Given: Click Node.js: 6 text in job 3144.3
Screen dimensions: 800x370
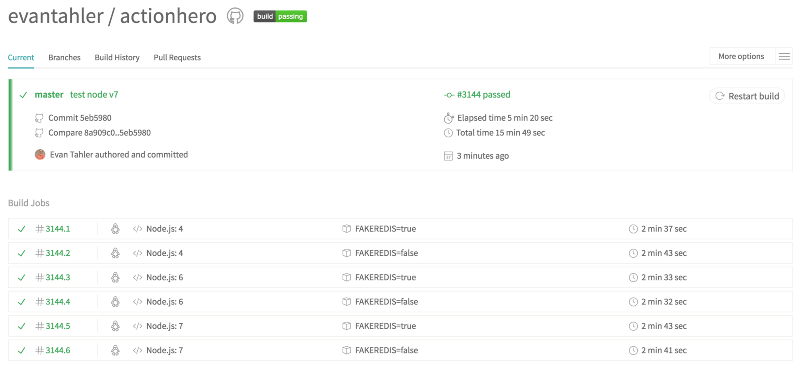Looking at the screenshot, I should [x=164, y=278].
